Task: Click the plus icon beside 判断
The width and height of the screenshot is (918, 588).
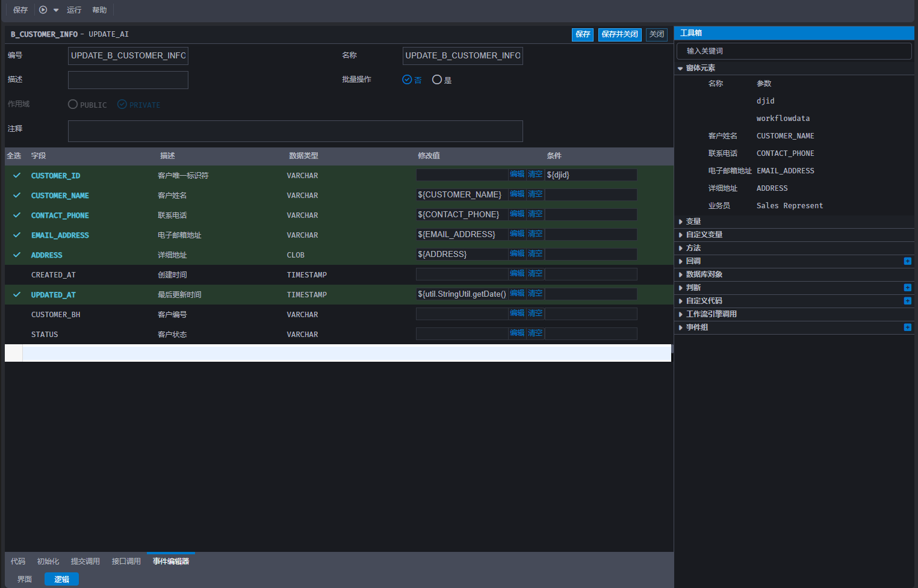Action: (907, 288)
